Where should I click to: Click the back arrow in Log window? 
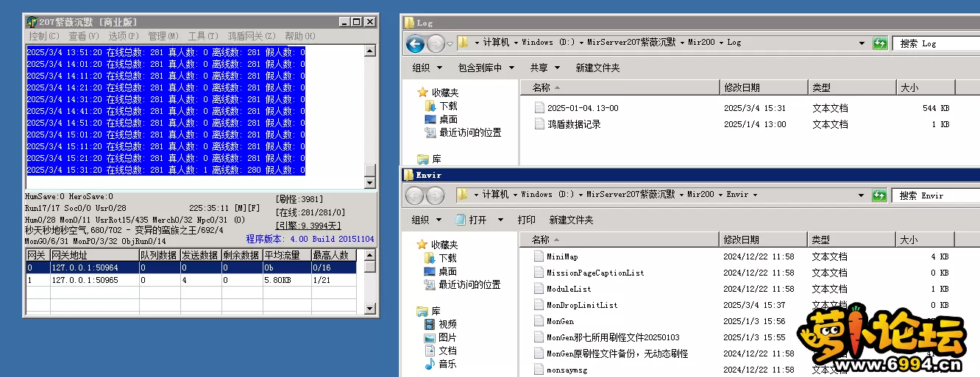(415, 44)
